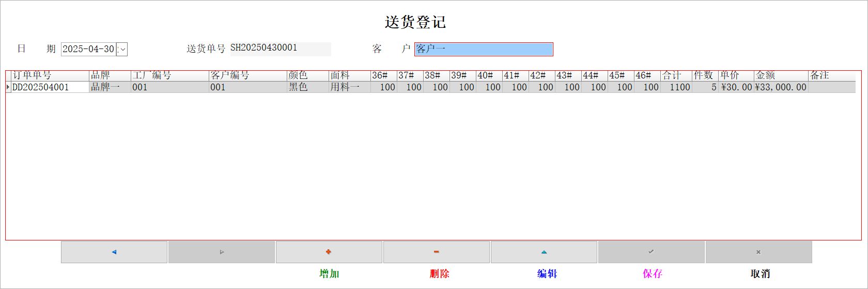Click the 36# size column header
868x289 pixels.
pos(384,75)
